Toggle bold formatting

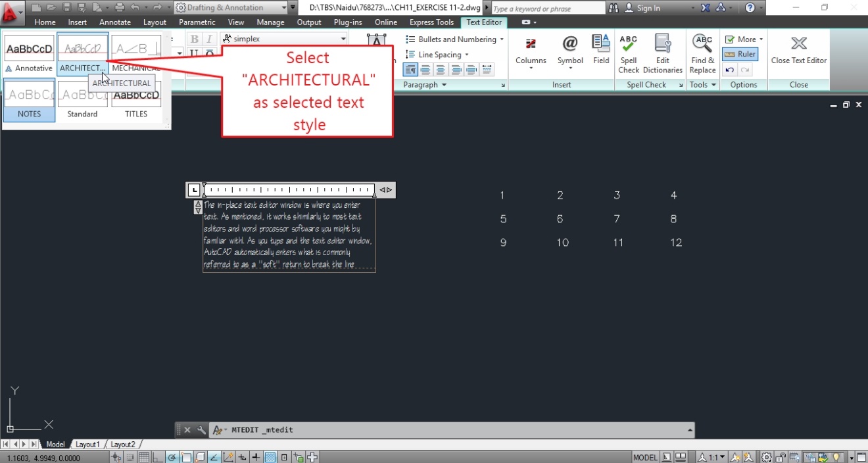[x=193, y=38]
